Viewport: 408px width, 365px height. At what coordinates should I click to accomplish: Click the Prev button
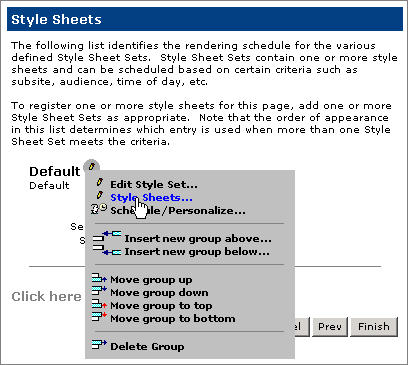(x=330, y=327)
